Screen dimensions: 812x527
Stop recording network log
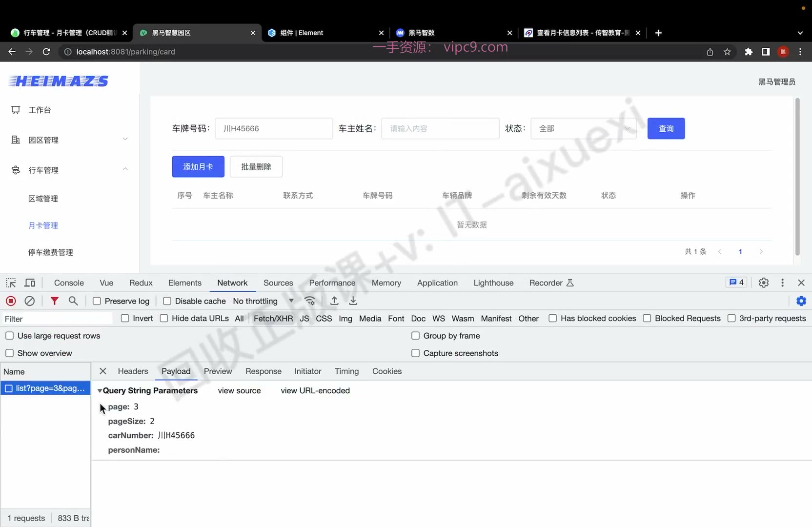(11, 301)
